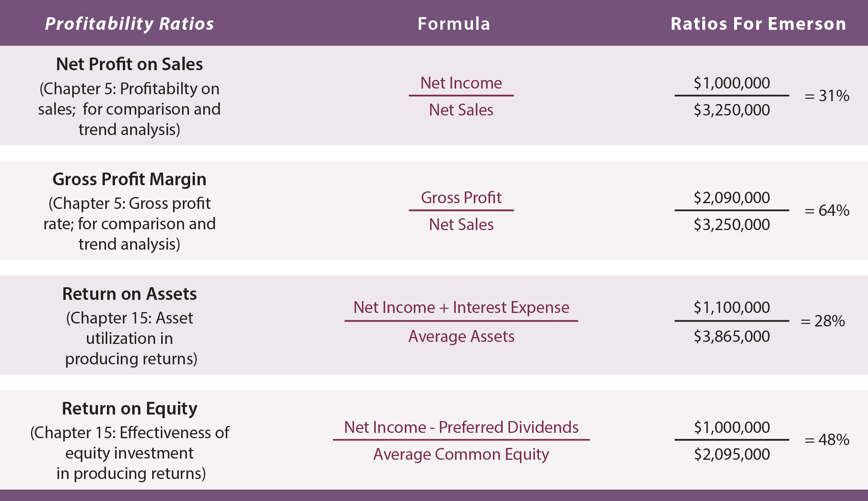Click the Net Income + Interest Expense text
This screenshot has height=501, width=868.
461,308
